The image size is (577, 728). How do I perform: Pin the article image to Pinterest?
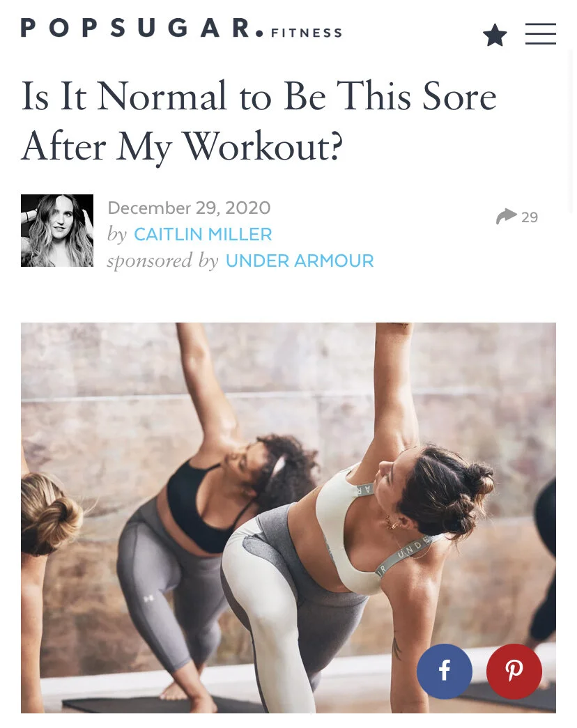(x=514, y=671)
